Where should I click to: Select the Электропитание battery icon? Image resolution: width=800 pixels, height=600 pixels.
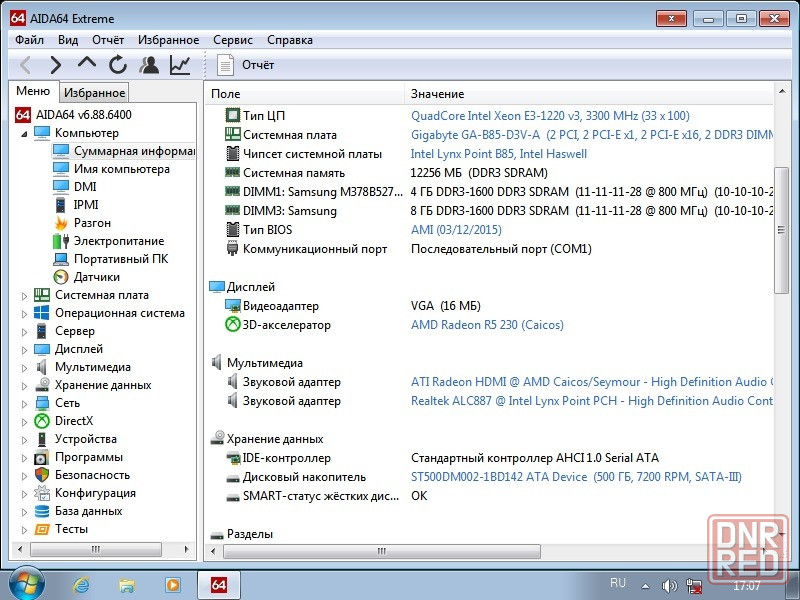61,241
